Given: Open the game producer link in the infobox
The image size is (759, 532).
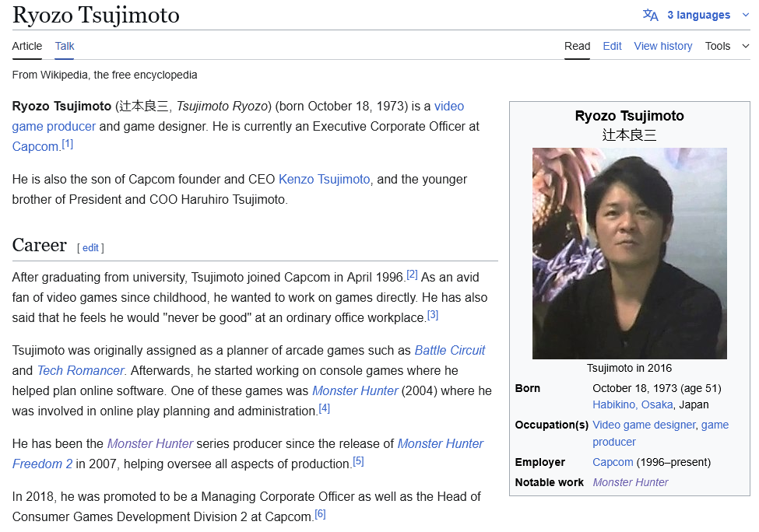Looking at the screenshot, I should coord(614,442).
